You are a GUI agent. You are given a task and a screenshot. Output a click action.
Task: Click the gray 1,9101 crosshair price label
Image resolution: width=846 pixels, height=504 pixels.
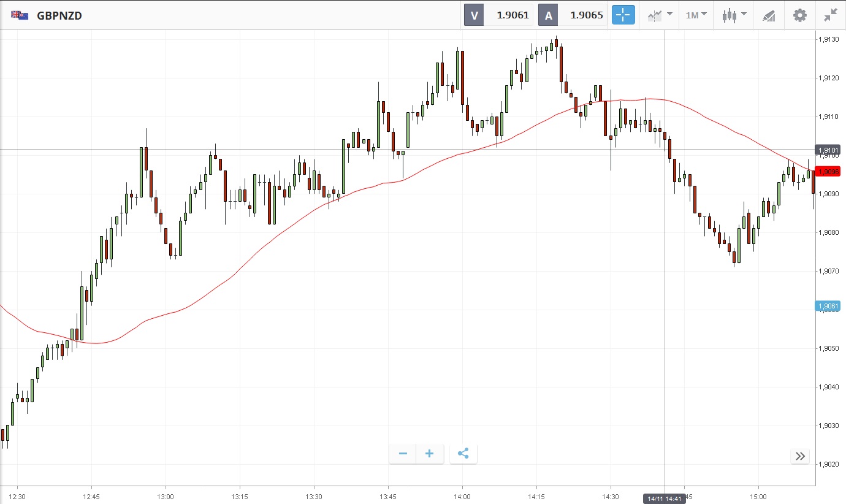tap(827, 150)
